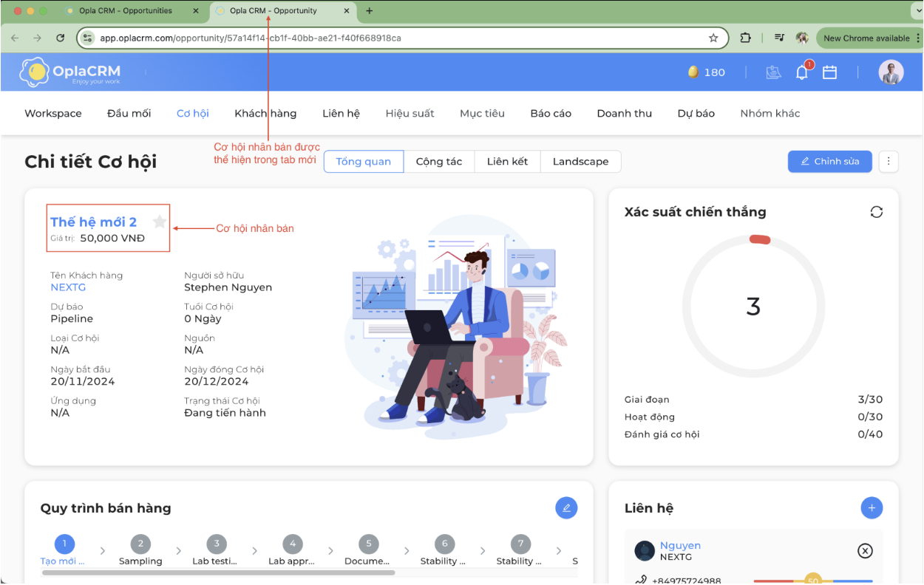
Task: Open the Báo cáo menu
Action: coord(551,113)
